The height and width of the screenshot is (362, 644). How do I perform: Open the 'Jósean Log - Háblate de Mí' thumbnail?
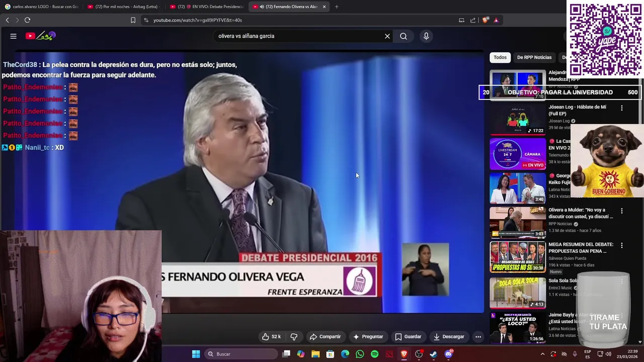point(518,120)
